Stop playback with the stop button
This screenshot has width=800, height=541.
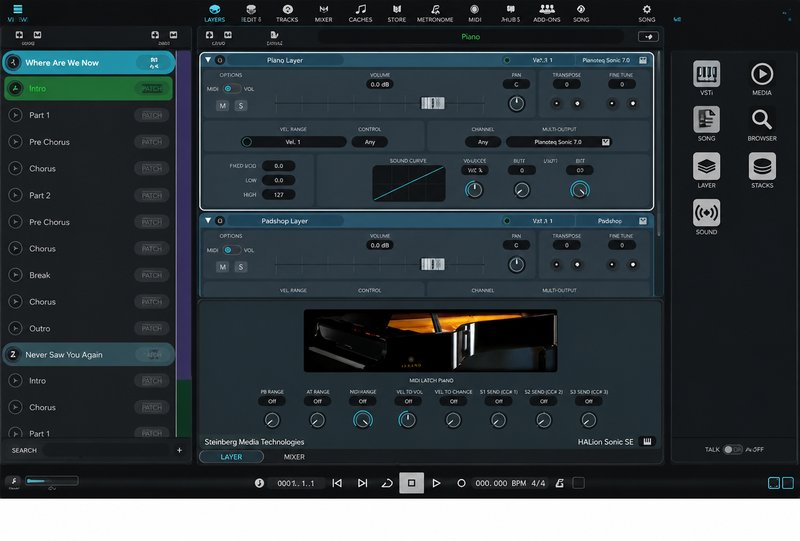tap(411, 483)
